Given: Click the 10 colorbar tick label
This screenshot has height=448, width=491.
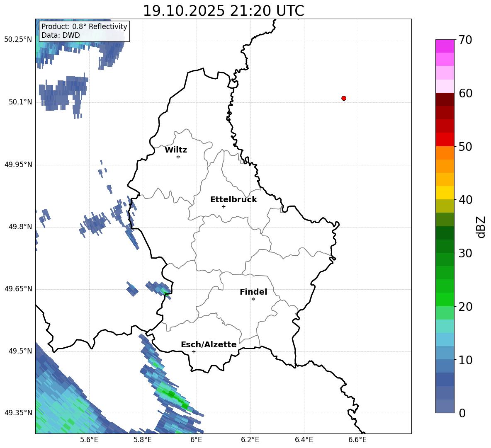Looking at the screenshot, I should (466, 360).
